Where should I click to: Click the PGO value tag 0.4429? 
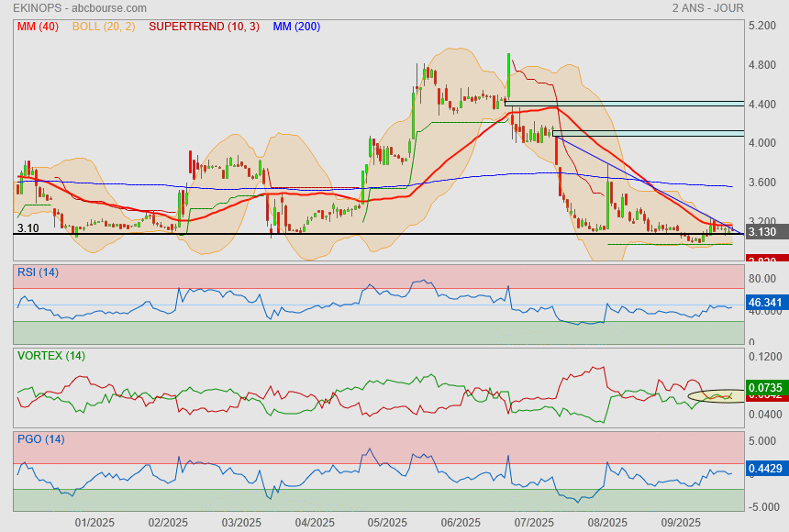point(765,470)
